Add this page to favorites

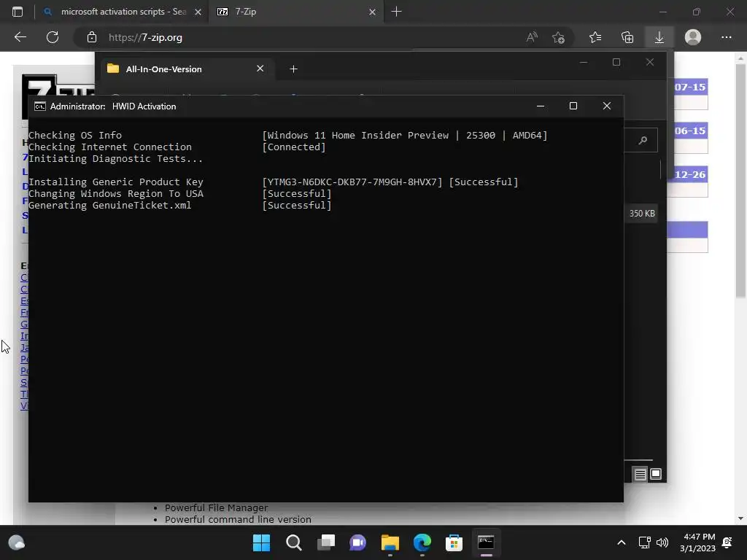558,37
